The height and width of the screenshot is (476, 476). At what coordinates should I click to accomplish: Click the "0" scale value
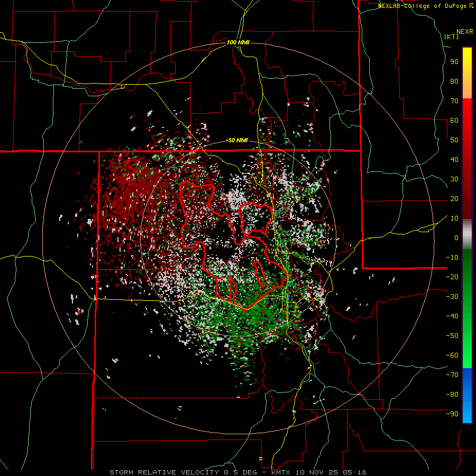[456, 237]
